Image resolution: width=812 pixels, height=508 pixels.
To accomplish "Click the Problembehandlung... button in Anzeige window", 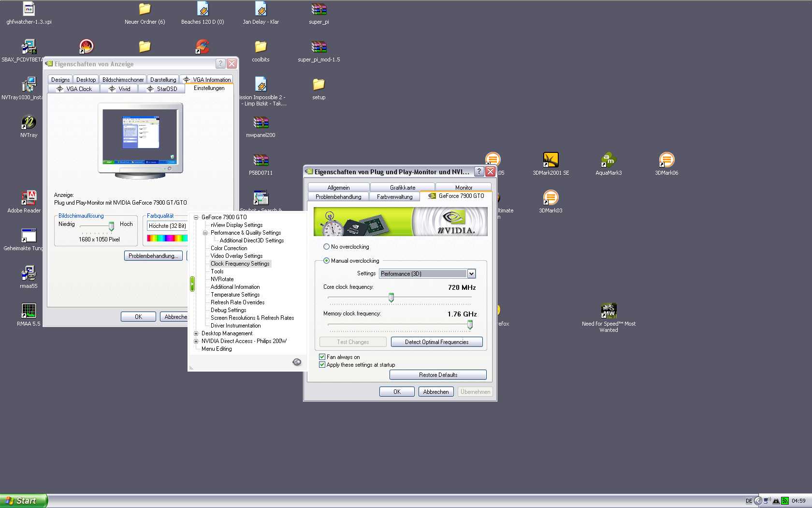I will [153, 256].
